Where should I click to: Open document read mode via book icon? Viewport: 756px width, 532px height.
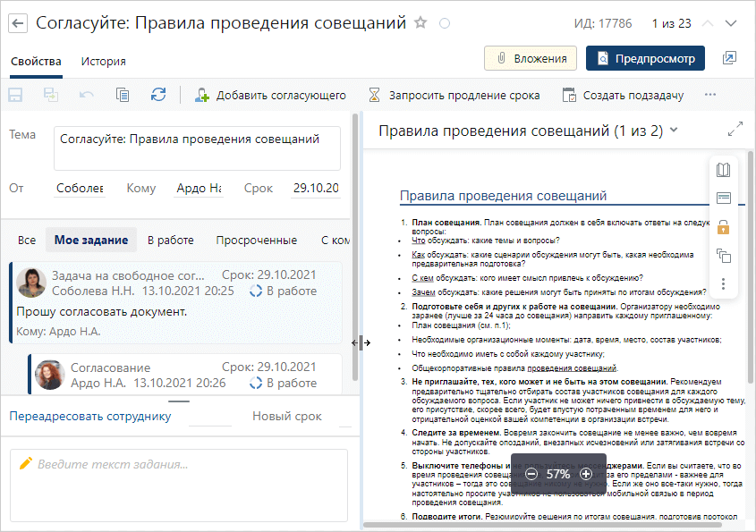point(722,170)
